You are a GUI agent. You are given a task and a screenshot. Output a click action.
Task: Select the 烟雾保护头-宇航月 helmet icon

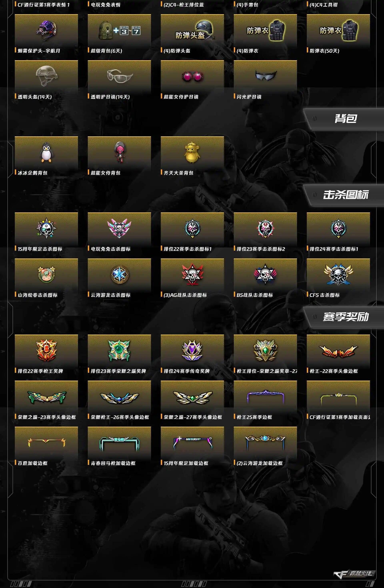[46, 30]
